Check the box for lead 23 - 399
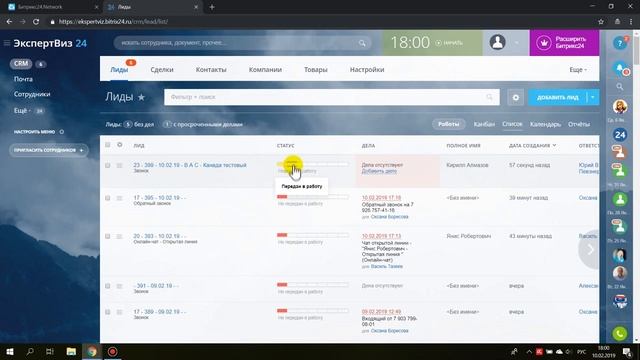640x360 pixels. tap(107, 165)
